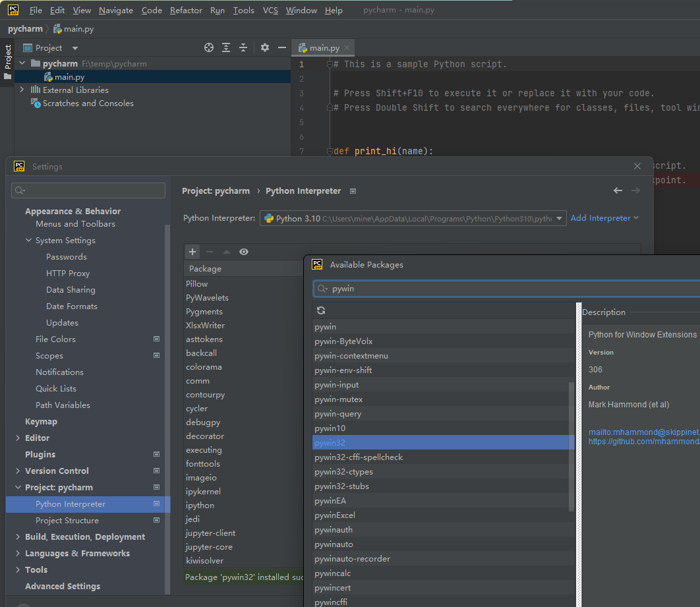Close the Settings dialog
The width and height of the screenshot is (700, 607).
(x=637, y=166)
